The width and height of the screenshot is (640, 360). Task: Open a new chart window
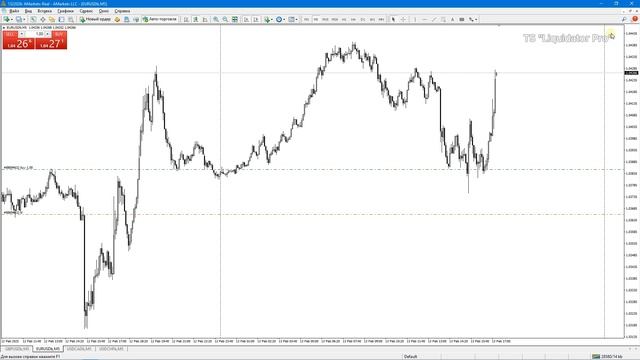coord(6,19)
